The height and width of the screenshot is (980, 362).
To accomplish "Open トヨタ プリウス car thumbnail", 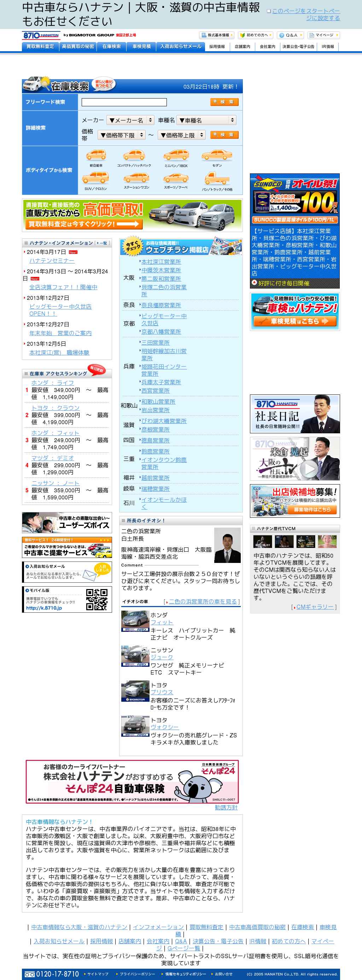I will 135,691.
